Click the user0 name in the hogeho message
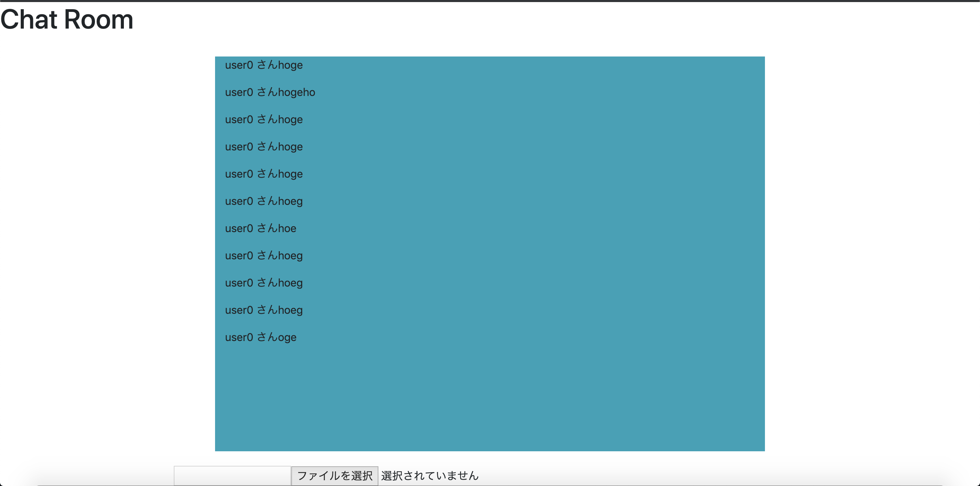The height and width of the screenshot is (486, 980). pos(239,93)
